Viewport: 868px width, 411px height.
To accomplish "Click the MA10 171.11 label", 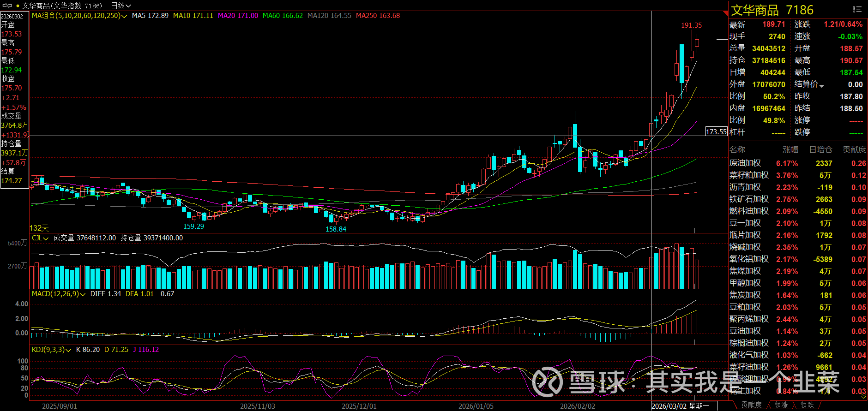I will point(193,16).
